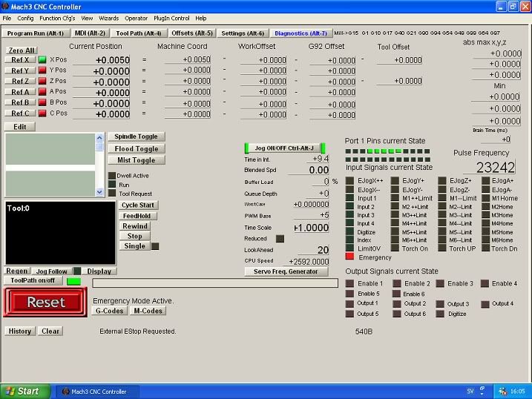
Task: Click the M-Codes button
Action: (148, 311)
